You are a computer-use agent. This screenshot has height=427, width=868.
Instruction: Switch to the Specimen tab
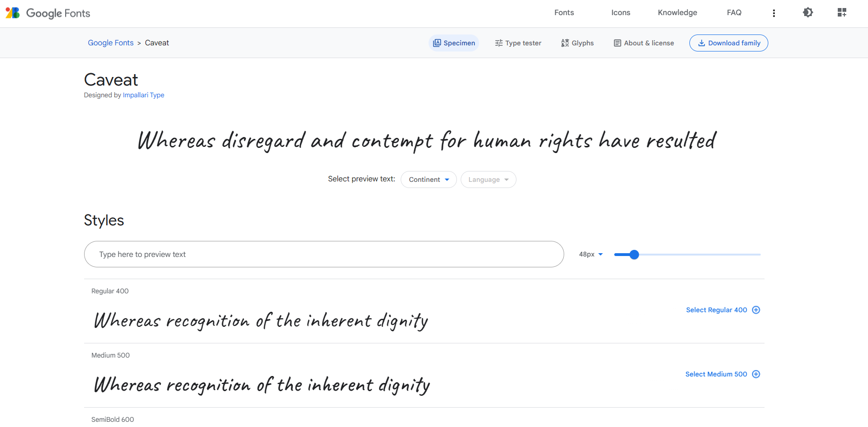pyautogui.click(x=454, y=43)
